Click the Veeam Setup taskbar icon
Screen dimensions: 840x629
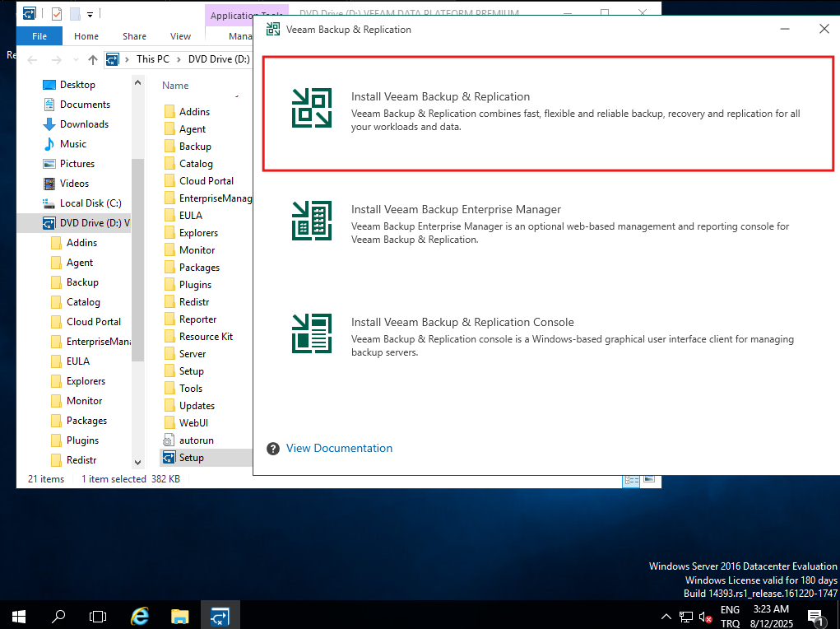tap(220, 616)
